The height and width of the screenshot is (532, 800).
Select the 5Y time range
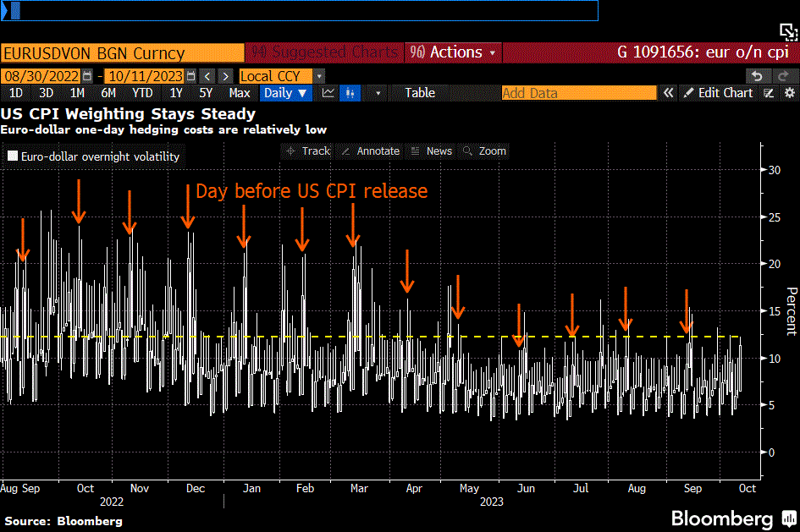click(x=206, y=93)
